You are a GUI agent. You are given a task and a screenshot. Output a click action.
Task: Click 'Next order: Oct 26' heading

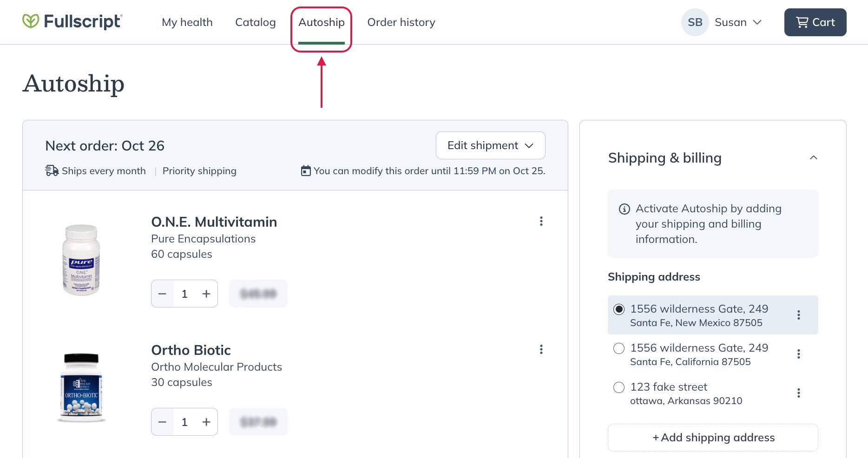105,146
